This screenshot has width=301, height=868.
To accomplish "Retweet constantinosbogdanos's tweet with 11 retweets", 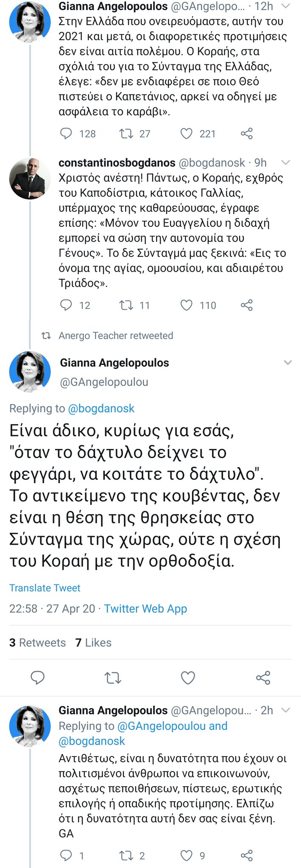I will pos(126,305).
